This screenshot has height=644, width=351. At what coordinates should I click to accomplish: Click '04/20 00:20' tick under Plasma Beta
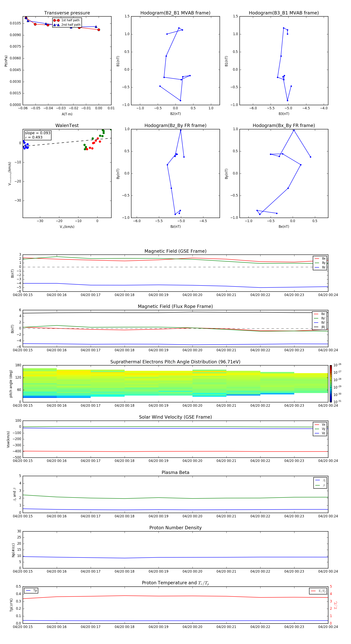tap(192, 516)
